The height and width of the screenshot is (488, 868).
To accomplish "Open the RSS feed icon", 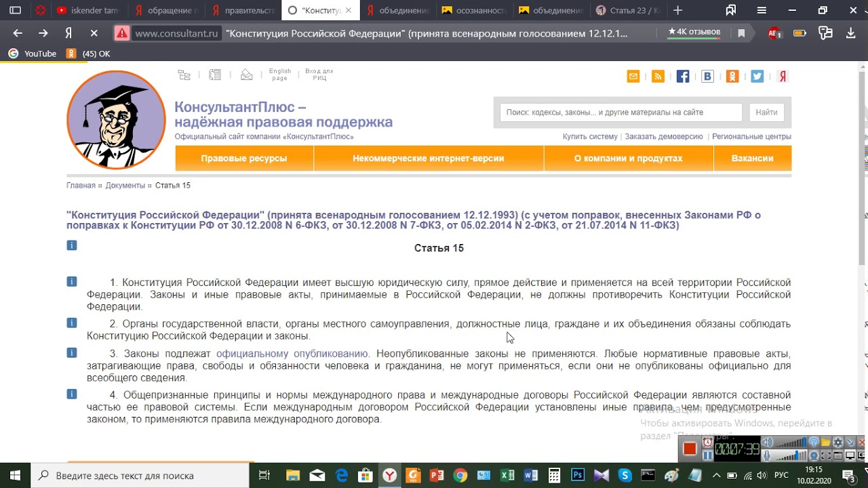I will pos(658,77).
